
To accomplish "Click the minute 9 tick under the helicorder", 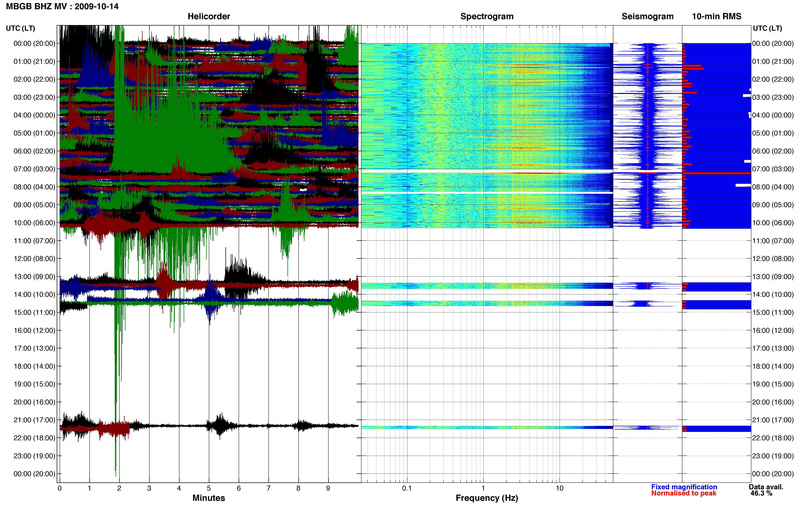I will point(328,488).
